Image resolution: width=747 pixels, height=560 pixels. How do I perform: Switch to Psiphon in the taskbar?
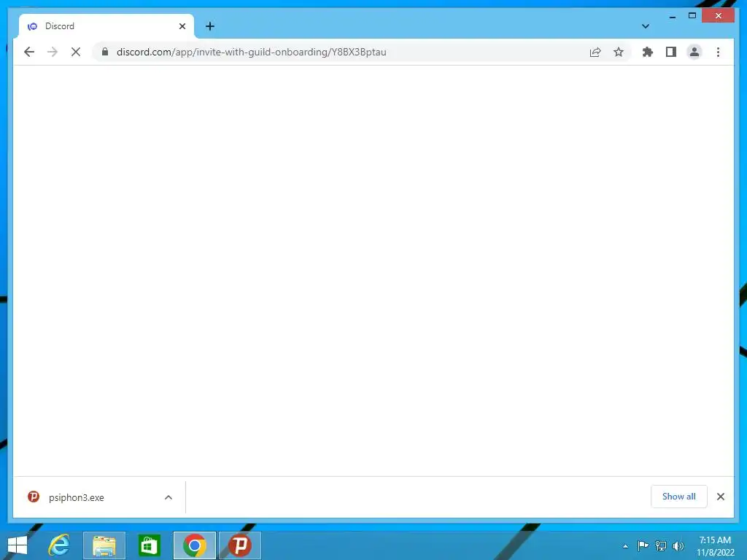(x=239, y=545)
